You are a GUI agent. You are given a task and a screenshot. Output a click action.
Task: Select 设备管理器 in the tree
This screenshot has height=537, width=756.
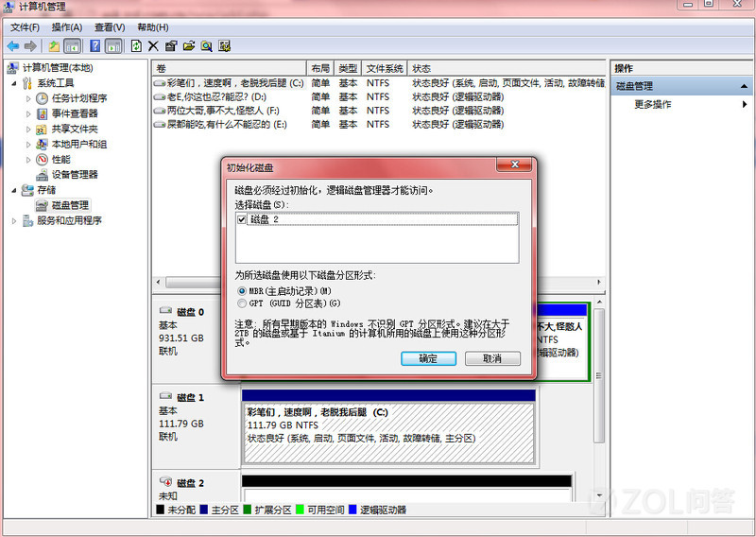coord(74,175)
